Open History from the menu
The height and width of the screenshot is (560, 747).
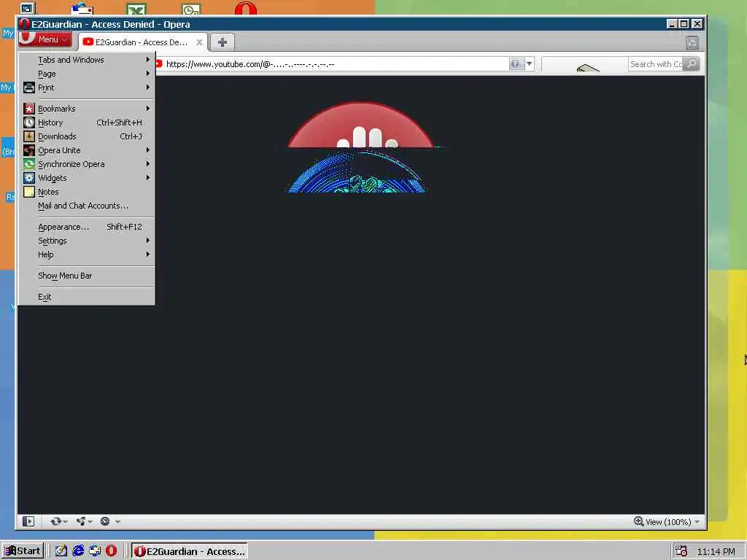[86, 122]
